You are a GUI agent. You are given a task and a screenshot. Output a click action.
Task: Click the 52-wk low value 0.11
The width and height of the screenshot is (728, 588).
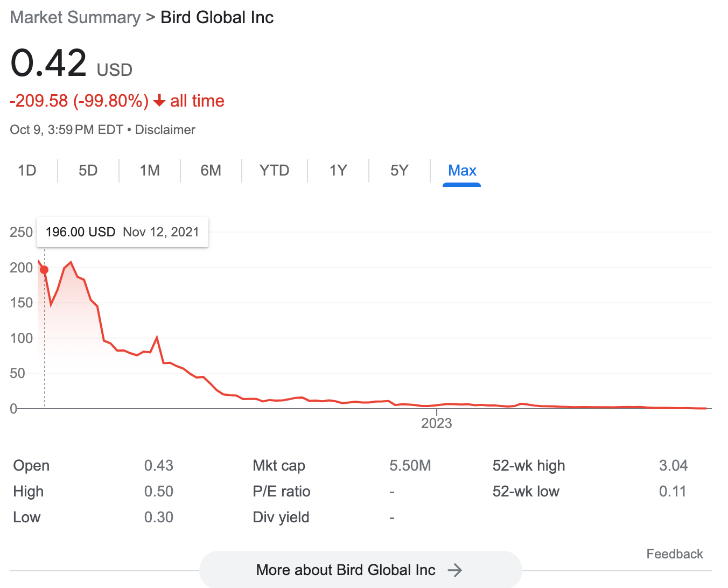coord(673,491)
